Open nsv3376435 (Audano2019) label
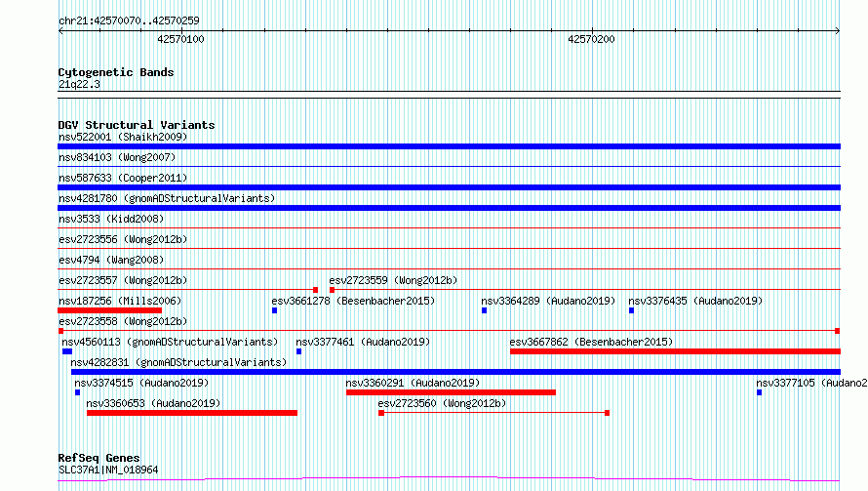868x491 pixels. pyautogui.click(x=695, y=301)
